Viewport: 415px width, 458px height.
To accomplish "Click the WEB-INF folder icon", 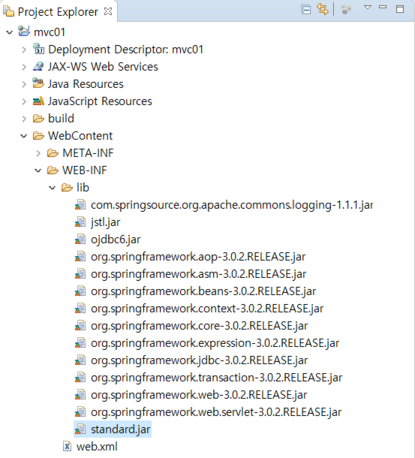I will coord(53,170).
